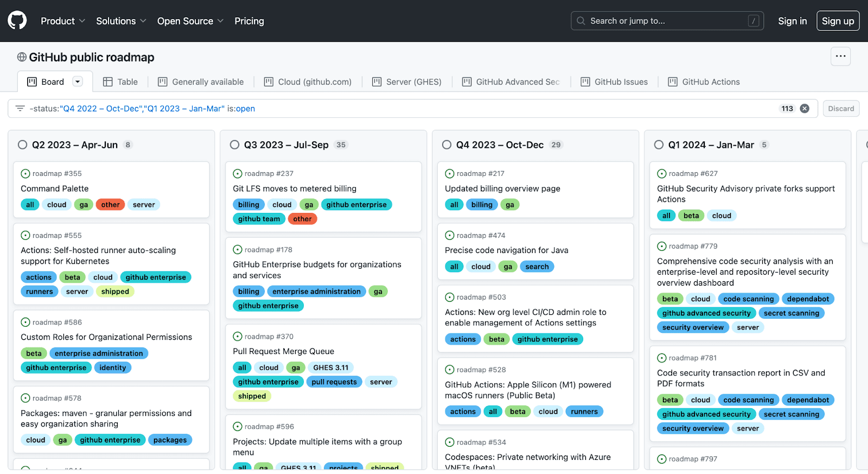The image size is (868, 474).
Task: Click the Q3 2023 – Jul-Sep column circle
Action: click(x=234, y=145)
